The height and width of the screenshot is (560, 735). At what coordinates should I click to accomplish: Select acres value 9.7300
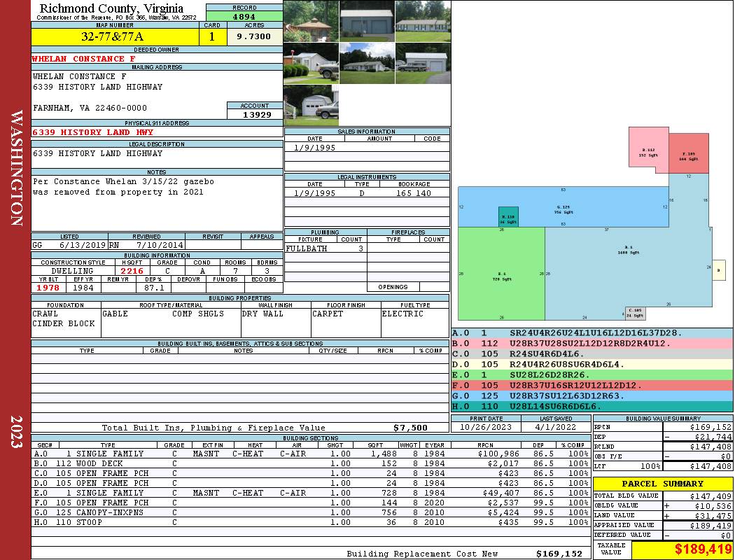click(253, 36)
